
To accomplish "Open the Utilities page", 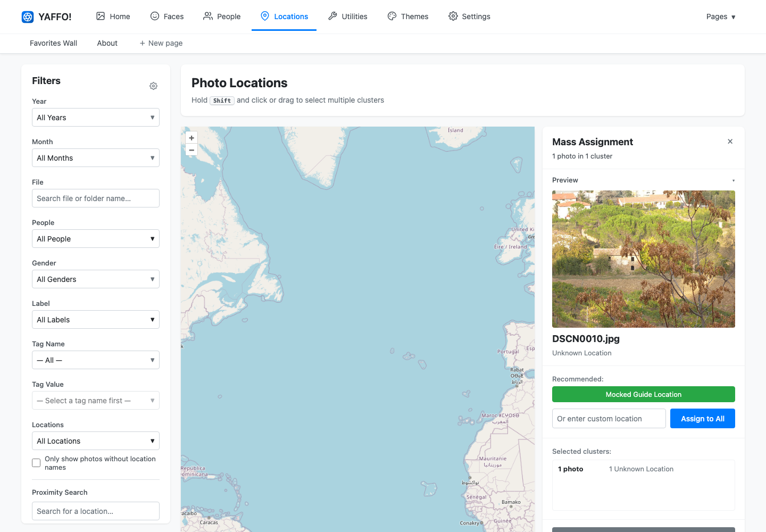I will click(x=348, y=16).
